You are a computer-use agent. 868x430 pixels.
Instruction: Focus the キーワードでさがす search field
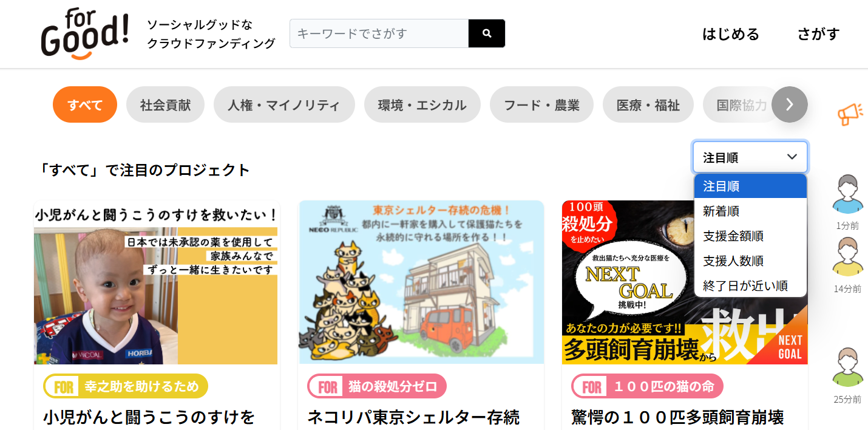coord(379,33)
